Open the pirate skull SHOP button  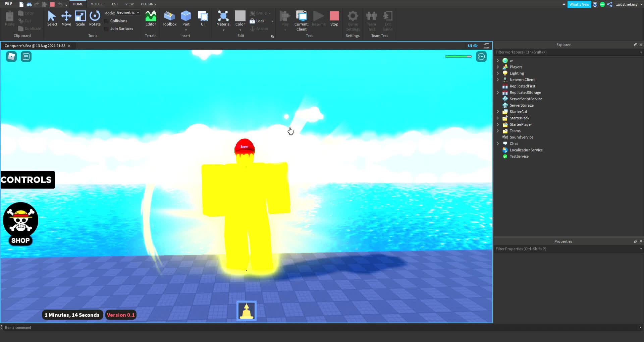20,224
